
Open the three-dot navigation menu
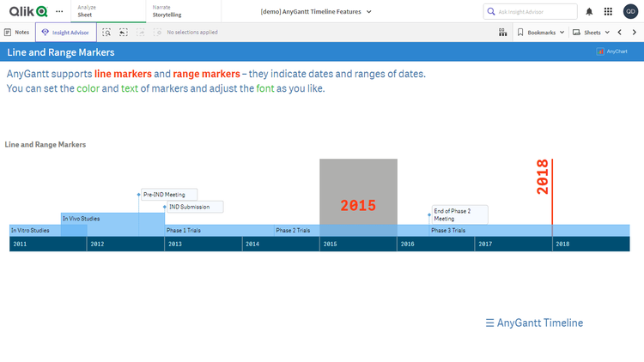[x=58, y=11]
